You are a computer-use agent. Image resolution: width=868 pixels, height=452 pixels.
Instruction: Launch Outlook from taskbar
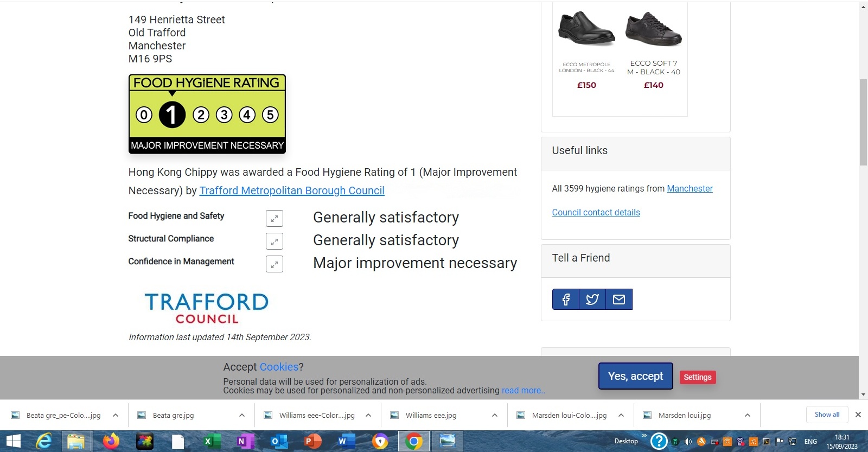coord(279,441)
